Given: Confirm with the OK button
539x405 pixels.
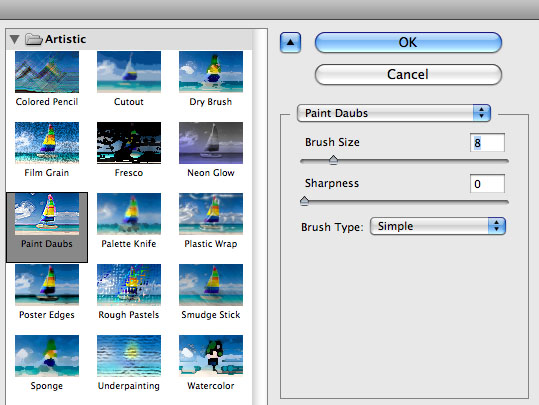Looking at the screenshot, I should click(408, 43).
